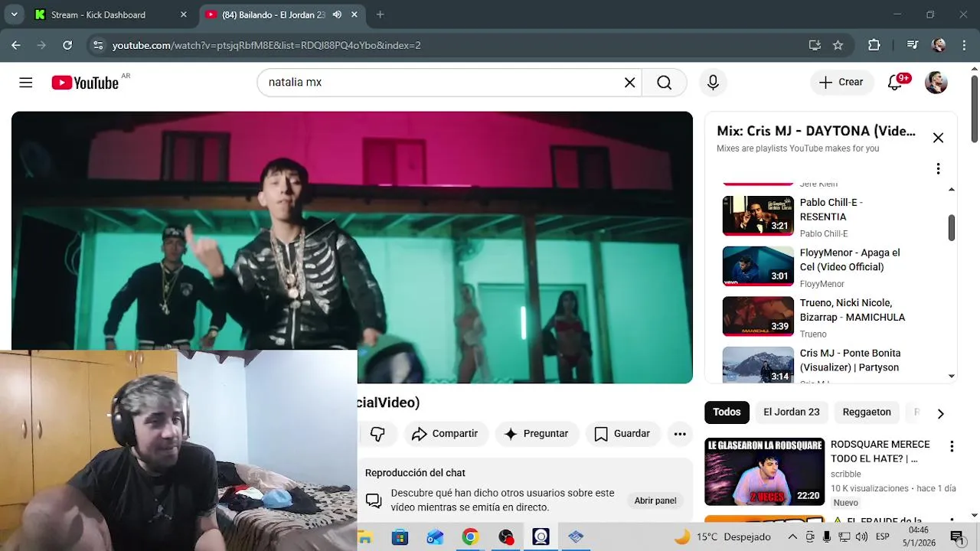This screenshot has height=551, width=980.
Task: Open the YouTube account avatar menu
Action: [x=936, y=83]
